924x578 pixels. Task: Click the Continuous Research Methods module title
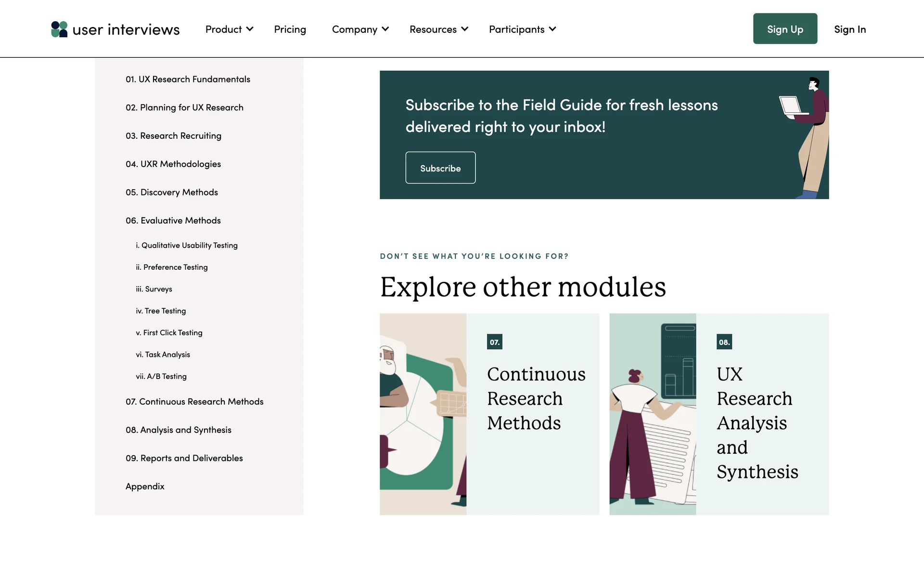(x=536, y=399)
